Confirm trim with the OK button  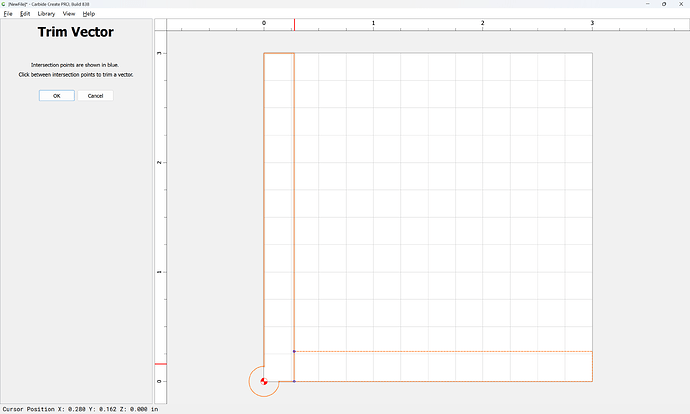click(x=57, y=95)
